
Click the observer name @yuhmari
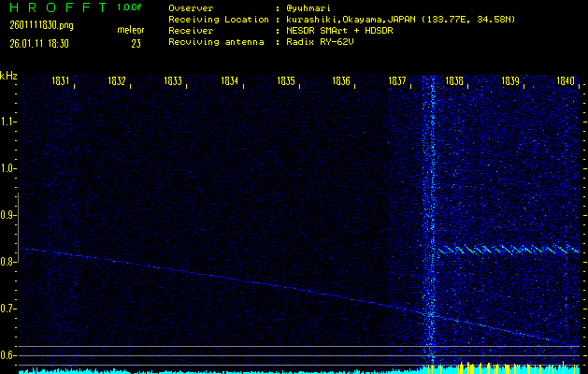(311, 7)
